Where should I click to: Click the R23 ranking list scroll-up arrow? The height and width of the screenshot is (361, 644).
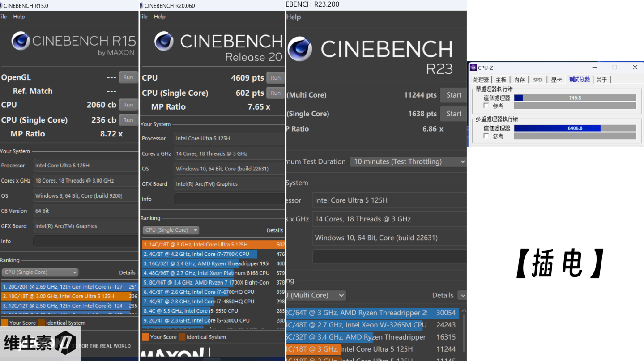463,311
